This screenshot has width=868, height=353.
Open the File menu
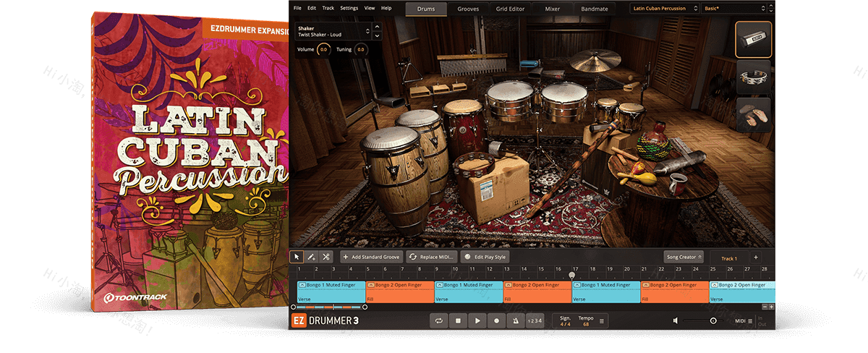(x=297, y=8)
